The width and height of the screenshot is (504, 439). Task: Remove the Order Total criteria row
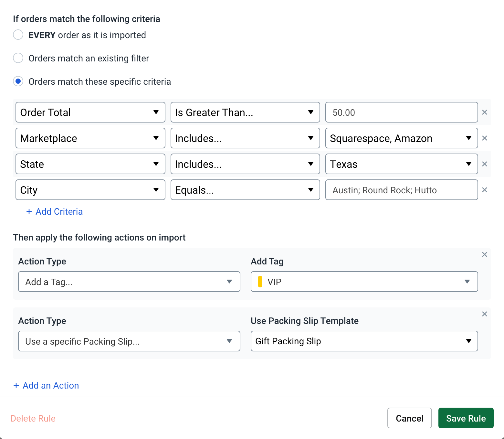[485, 112]
